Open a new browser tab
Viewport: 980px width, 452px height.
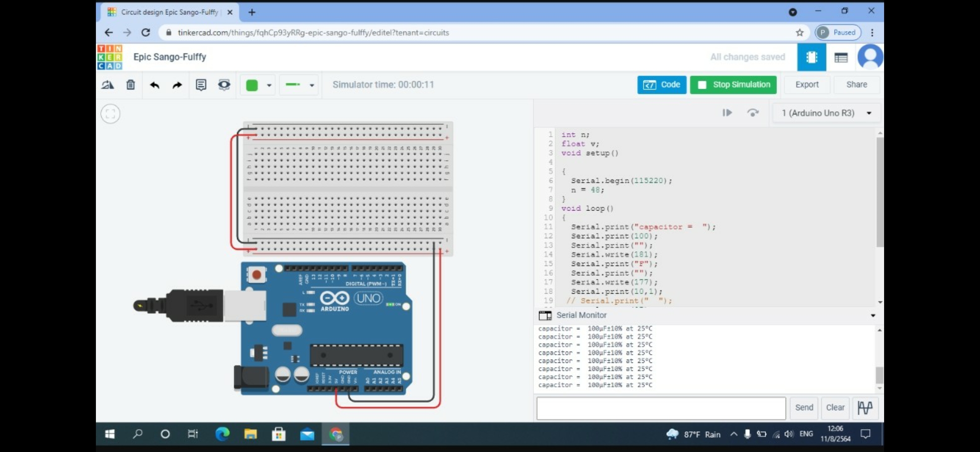tap(252, 12)
